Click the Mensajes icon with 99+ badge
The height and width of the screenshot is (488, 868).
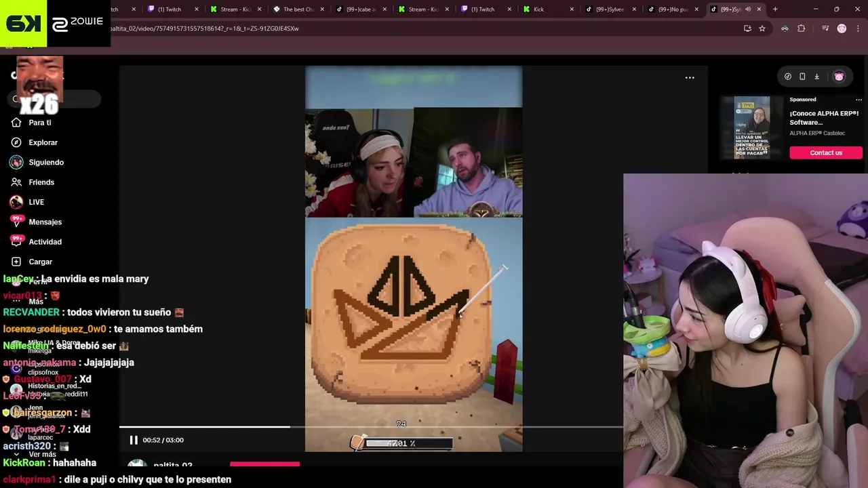[16, 221]
